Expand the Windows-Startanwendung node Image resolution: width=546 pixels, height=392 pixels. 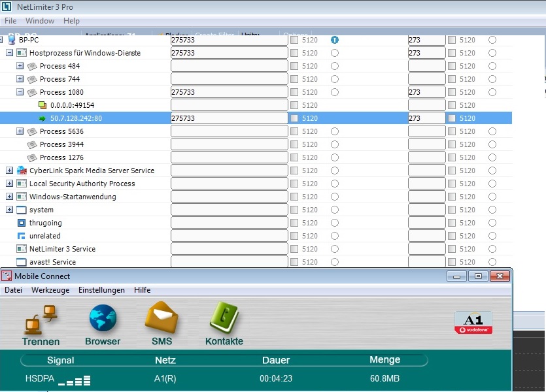tap(9, 197)
